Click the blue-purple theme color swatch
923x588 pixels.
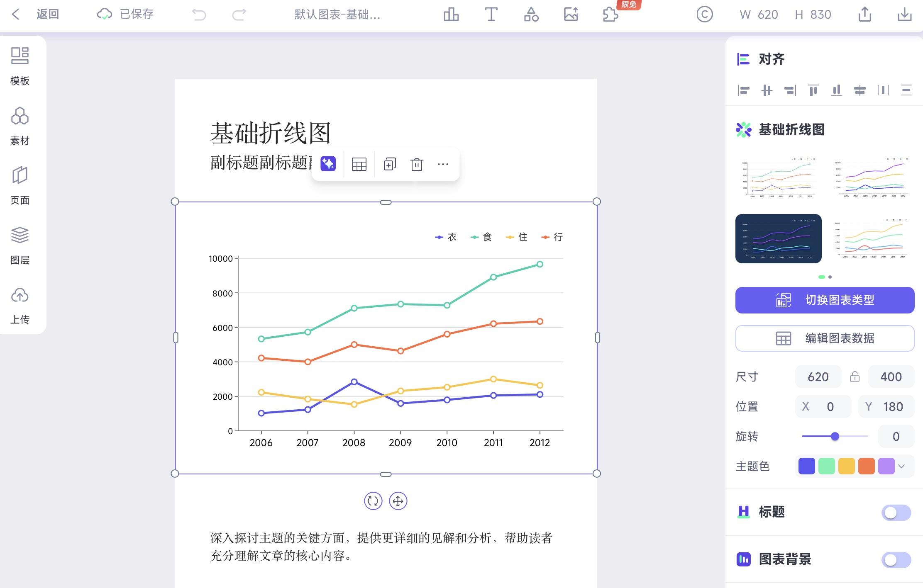tap(806, 466)
